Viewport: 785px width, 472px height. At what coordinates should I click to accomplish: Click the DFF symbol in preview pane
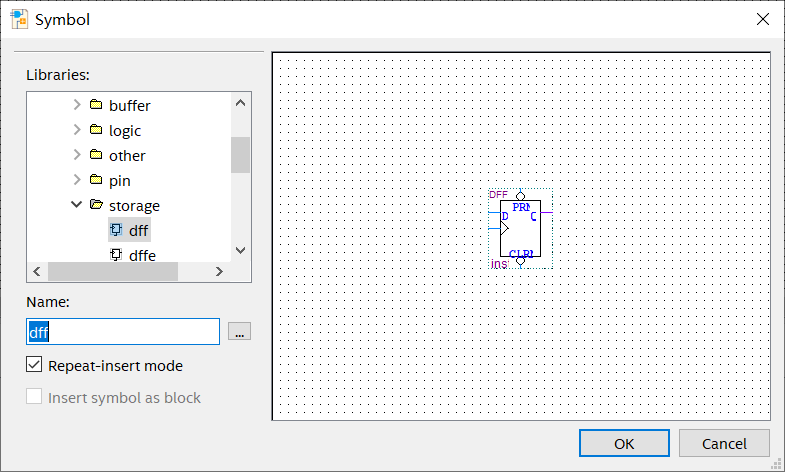coord(521,229)
